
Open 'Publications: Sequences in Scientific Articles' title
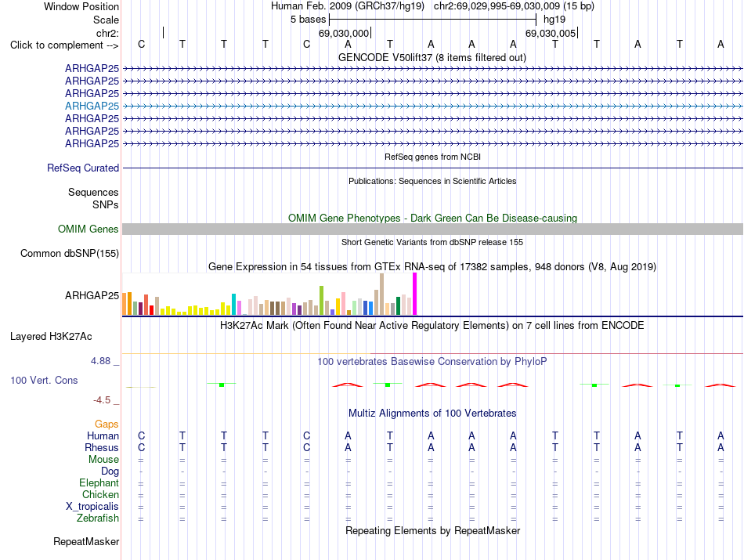[432, 181]
